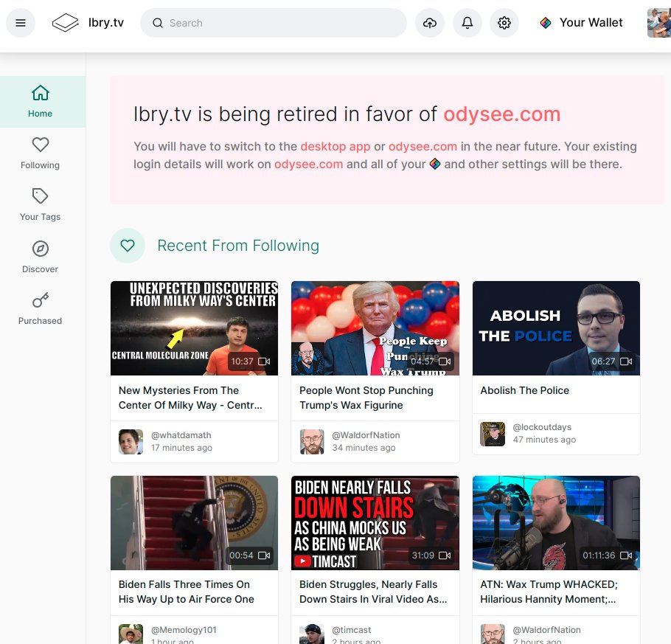Open settings gear menu
Image resolution: width=671 pixels, height=644 pixels.
(504, 23)
